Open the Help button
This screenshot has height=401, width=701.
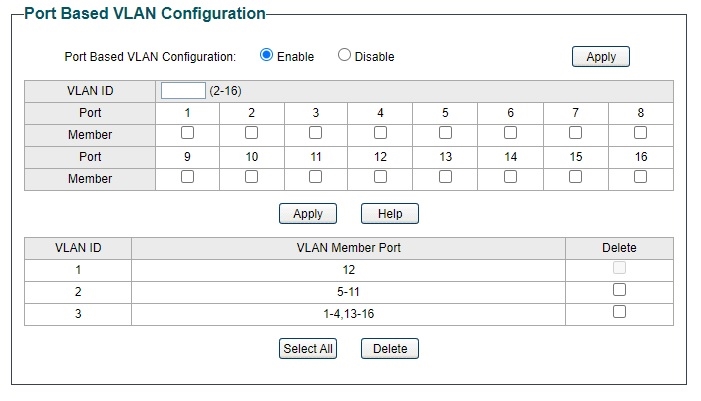tap(389, 214)
